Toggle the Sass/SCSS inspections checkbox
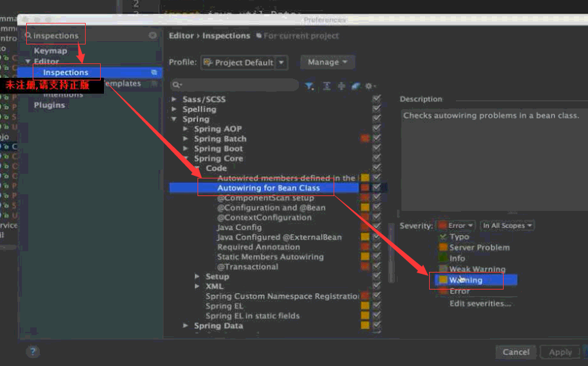 click(x=377, y=99)
